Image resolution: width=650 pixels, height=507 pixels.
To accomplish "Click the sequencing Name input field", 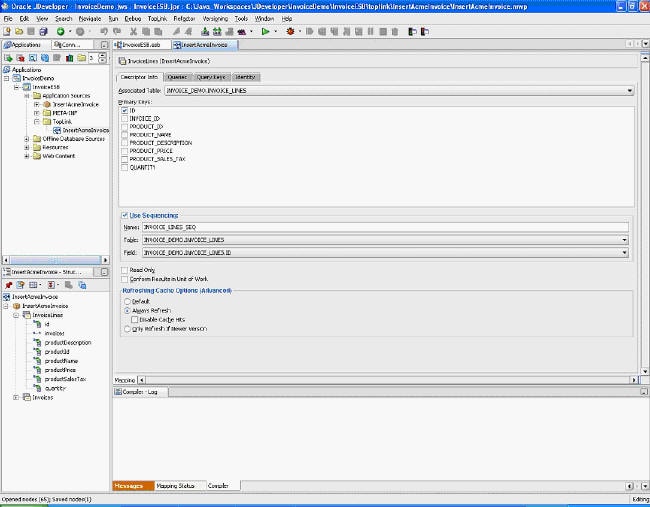I will tap(385, 227).
